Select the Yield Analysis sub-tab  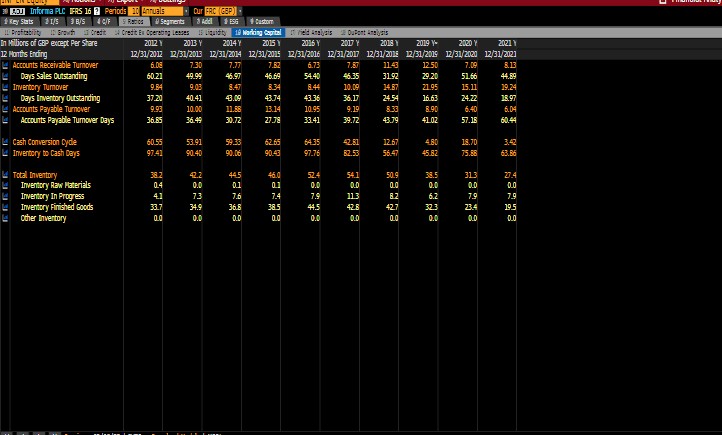(x=311, y=33)
